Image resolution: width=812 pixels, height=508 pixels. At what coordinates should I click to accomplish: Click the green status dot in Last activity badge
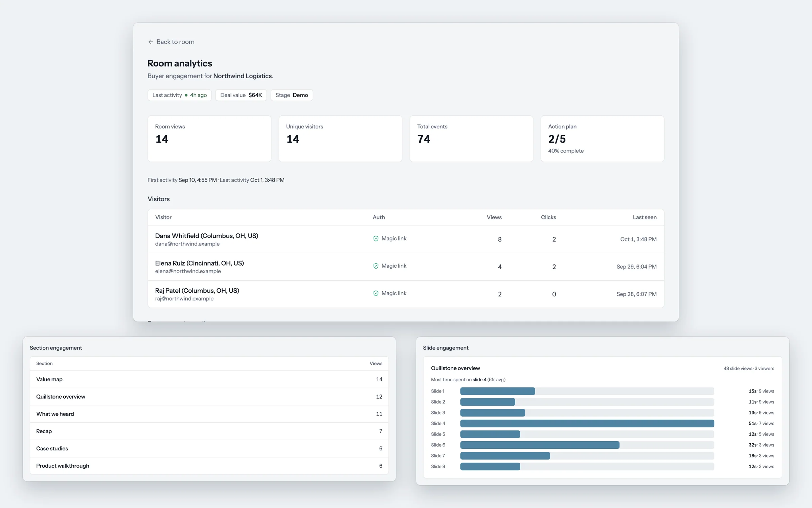coord(186,95)
